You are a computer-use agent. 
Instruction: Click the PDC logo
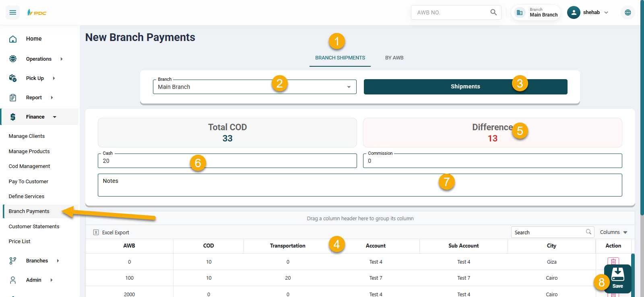pyautogui.click(x=37, y=12)
